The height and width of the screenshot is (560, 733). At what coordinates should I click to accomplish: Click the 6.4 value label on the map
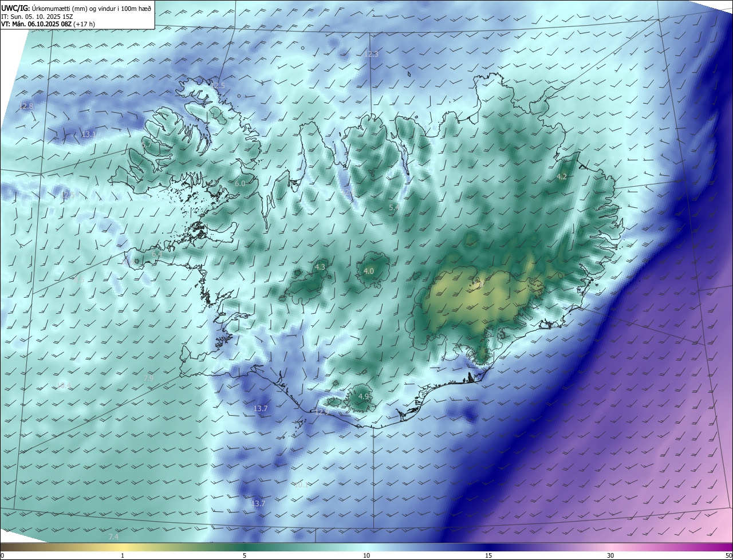pos(157,254)
